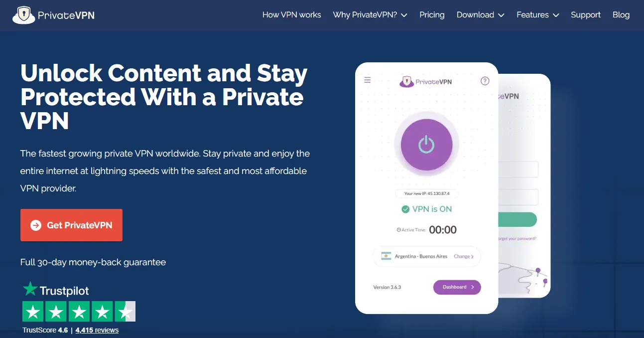Click the Argentina flag icon
This screenshot has height=338, width=644.
[386, 256]
